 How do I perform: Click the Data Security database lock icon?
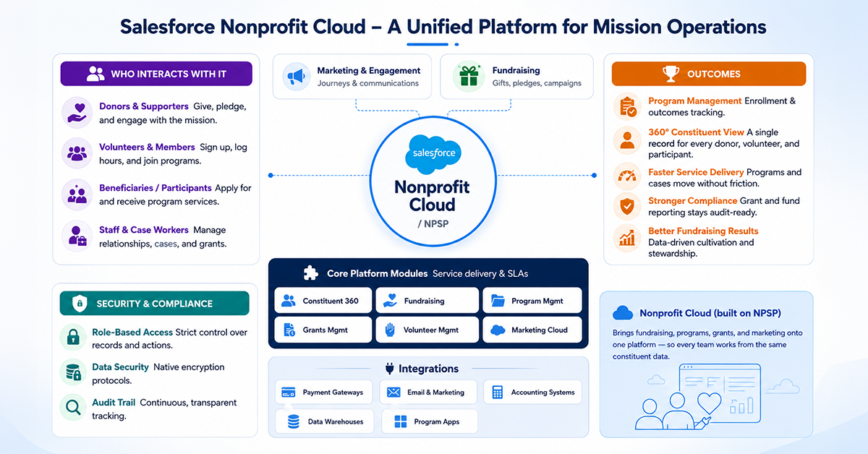pos(73,372)
